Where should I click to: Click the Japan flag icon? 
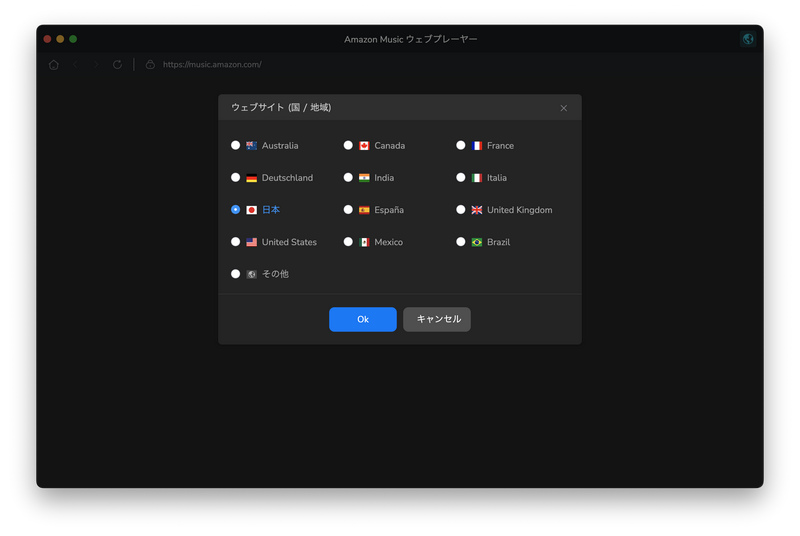(x=252, y=210)
